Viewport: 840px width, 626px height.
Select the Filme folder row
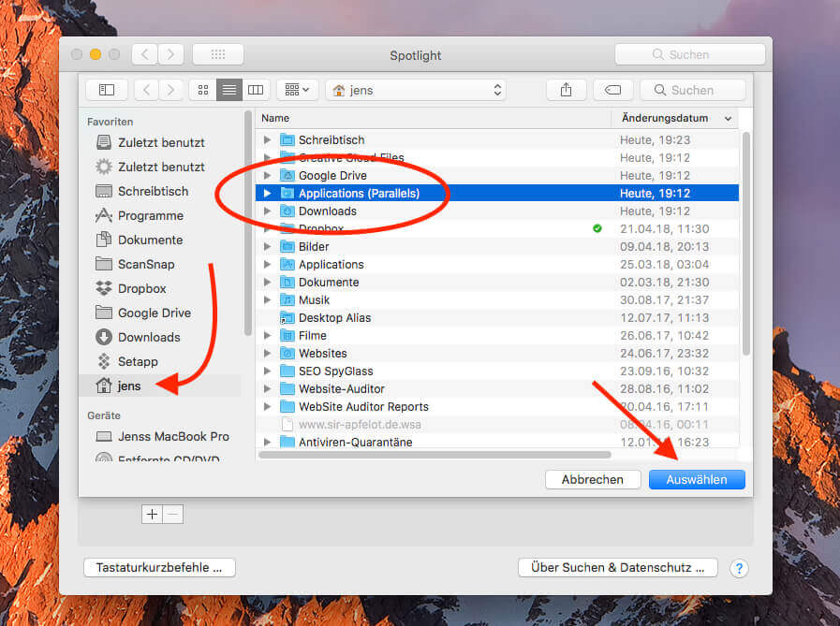click(497, 336)
